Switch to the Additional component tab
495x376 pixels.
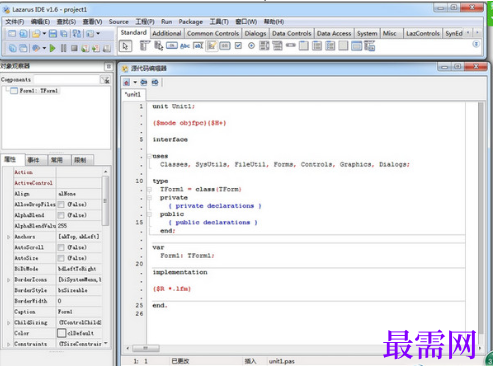pyautogui.click(x=167, y=33)
